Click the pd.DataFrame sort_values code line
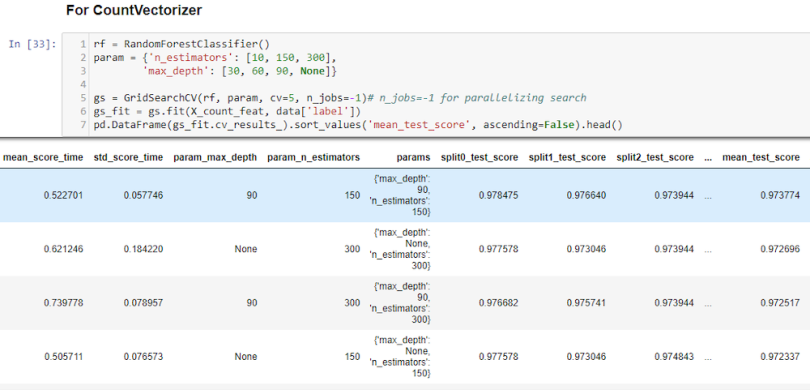Viewport: 810px width, 390px height. [358, 124]
